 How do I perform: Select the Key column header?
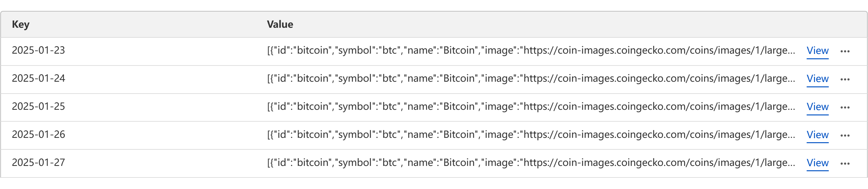pyautogui.click(x=21, y=25)
